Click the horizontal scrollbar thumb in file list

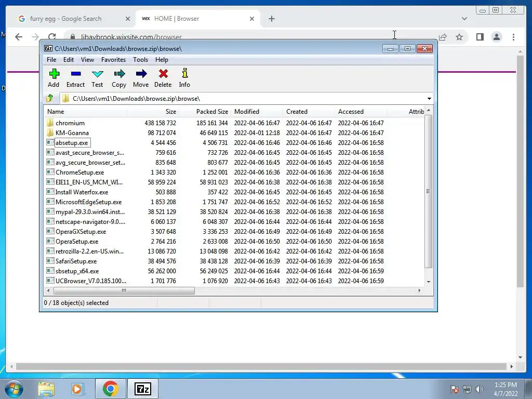(x=124, y=290)
